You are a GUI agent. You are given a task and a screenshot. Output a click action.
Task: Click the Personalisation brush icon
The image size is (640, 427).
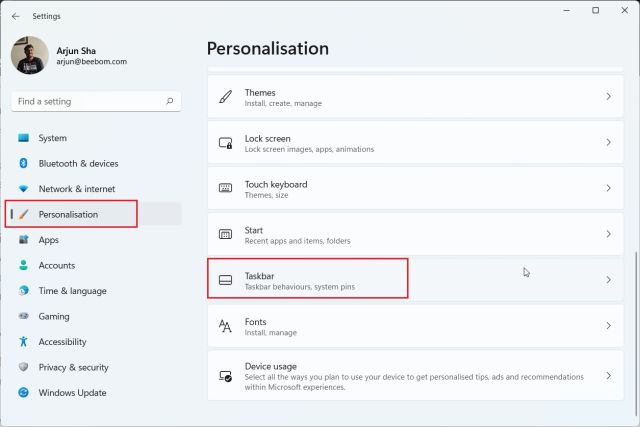pos(24,214)
